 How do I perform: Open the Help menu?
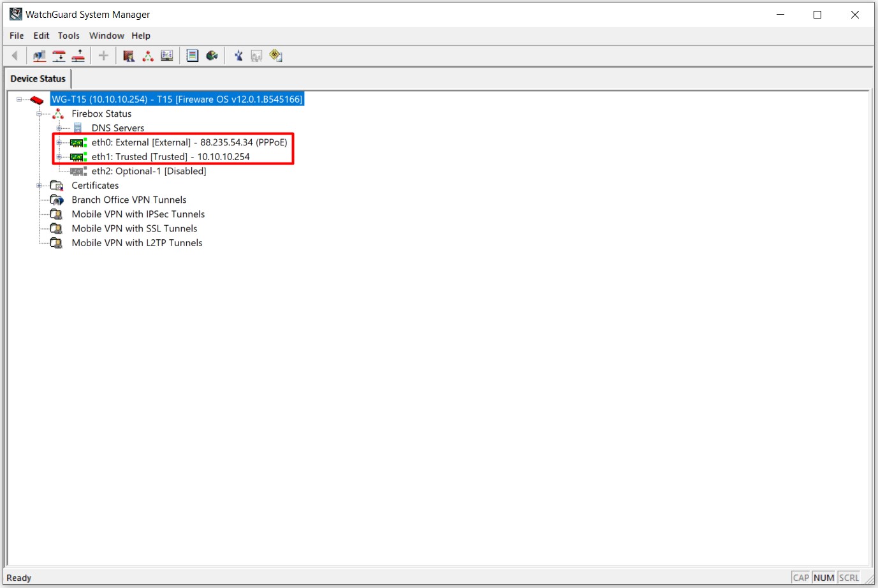(141, 36)
